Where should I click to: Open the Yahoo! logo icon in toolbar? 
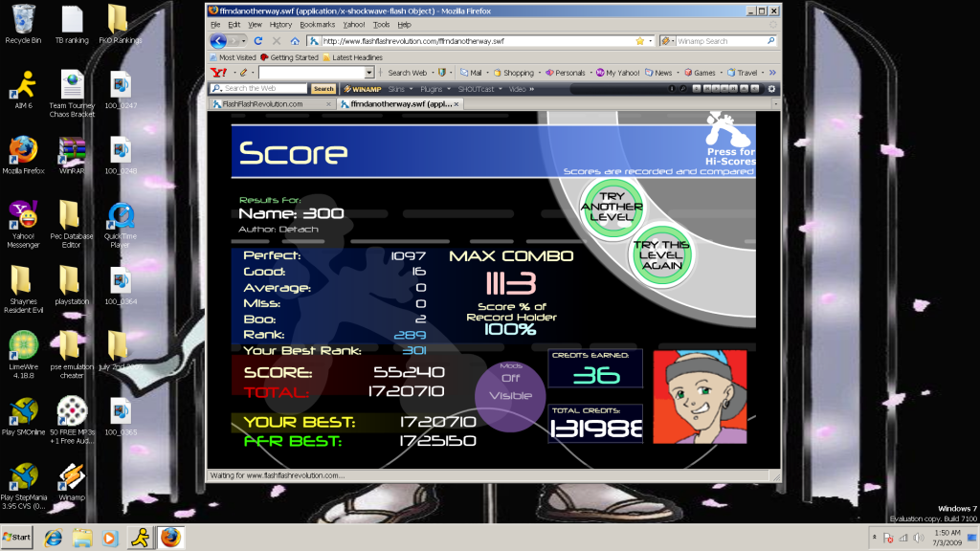coord(218,73)
